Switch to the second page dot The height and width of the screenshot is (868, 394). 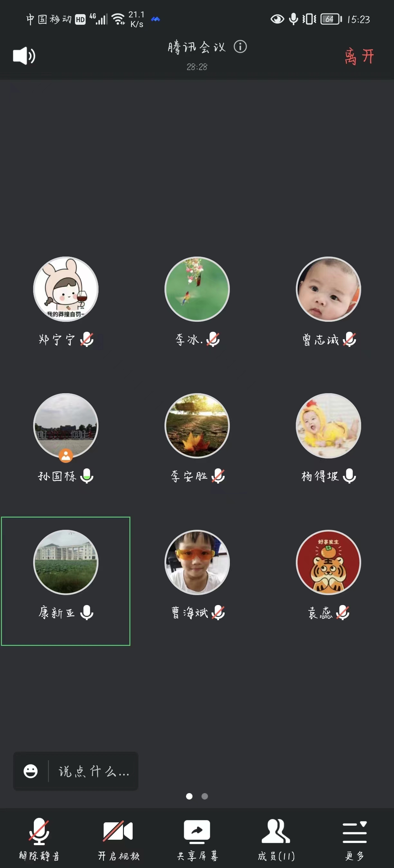pyautogui.click(x=205, y=796)
